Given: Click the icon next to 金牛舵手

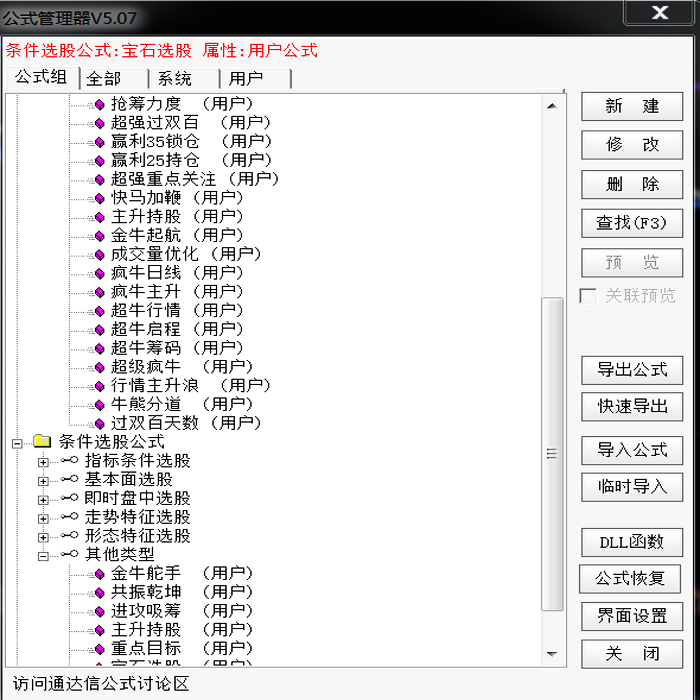Looking at the screenshot, I should pos(99,574).
